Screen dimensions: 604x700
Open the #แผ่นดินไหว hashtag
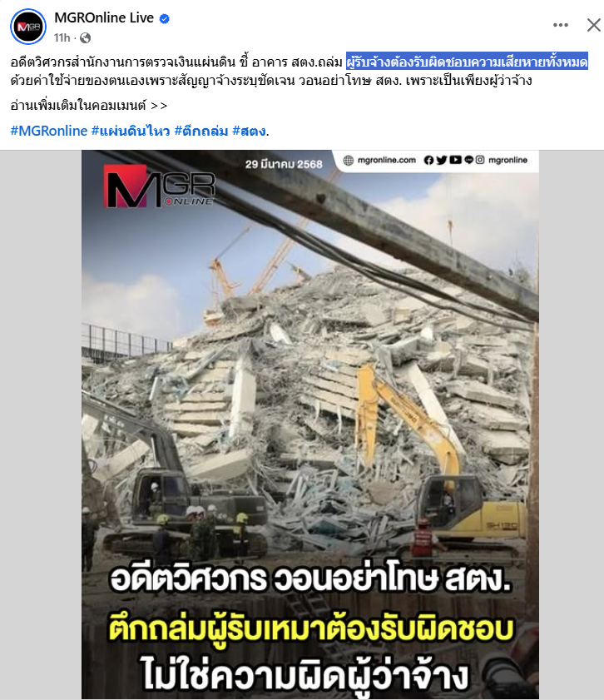[x=131, y=131]
